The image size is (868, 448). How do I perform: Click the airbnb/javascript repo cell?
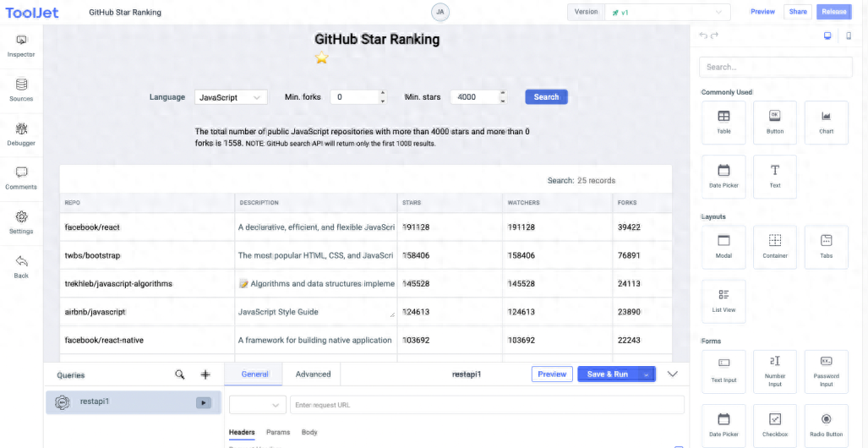(147, 312)
